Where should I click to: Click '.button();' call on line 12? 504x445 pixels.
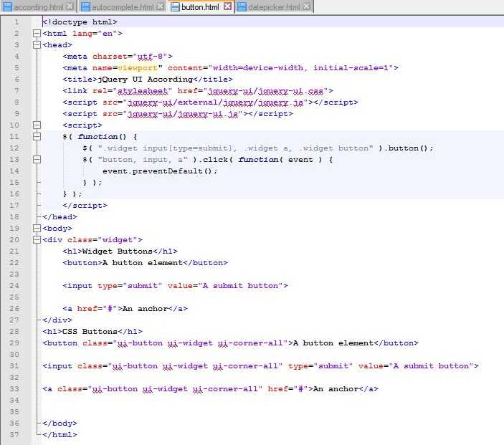(x=408, y=148)
